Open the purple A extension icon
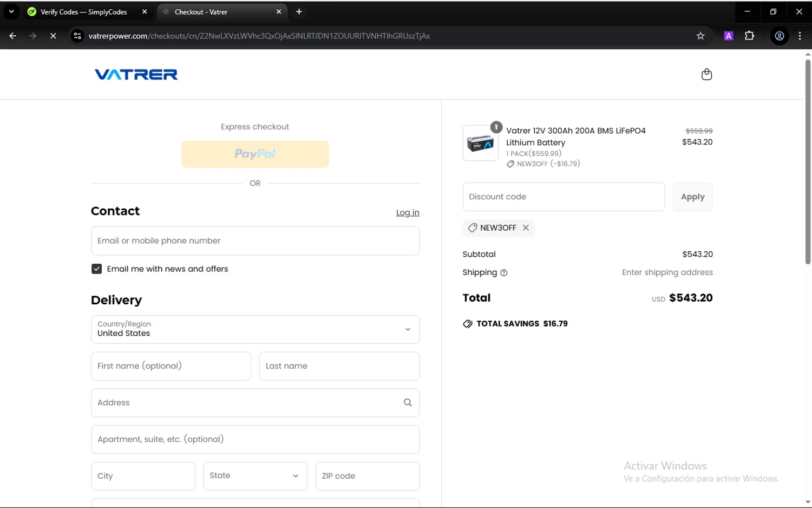The image size is (812, 508). point(729,36)
